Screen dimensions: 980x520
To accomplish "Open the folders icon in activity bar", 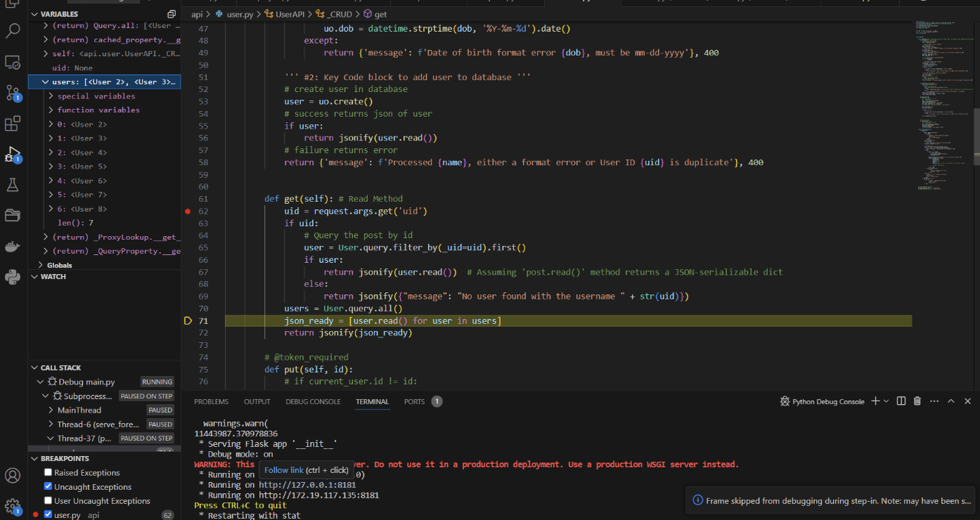I will (13, 215).
